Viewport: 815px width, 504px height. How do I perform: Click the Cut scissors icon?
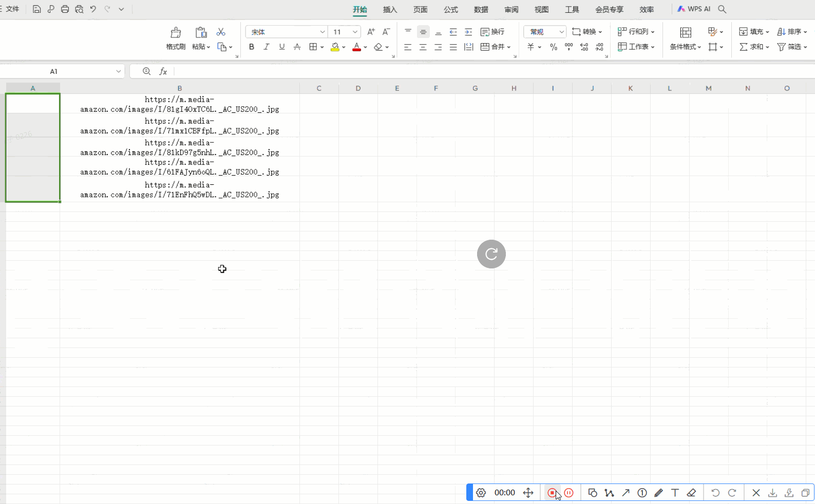[221, 32]
